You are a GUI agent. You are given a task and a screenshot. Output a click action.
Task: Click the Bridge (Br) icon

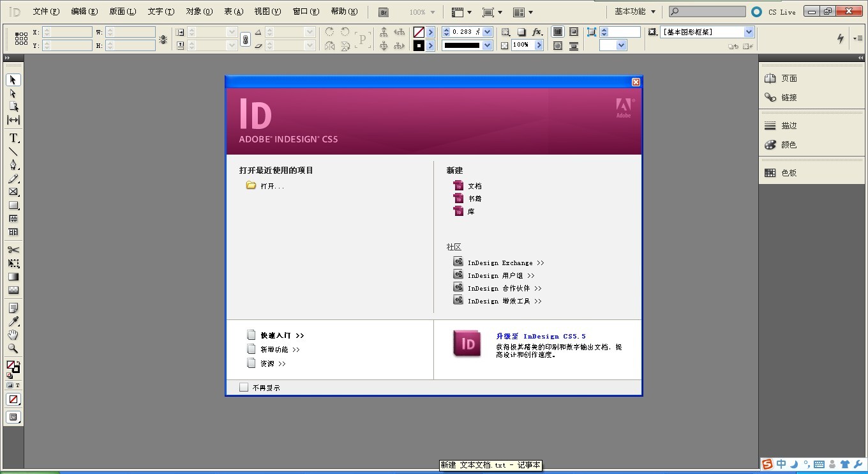tap(384, 12)
